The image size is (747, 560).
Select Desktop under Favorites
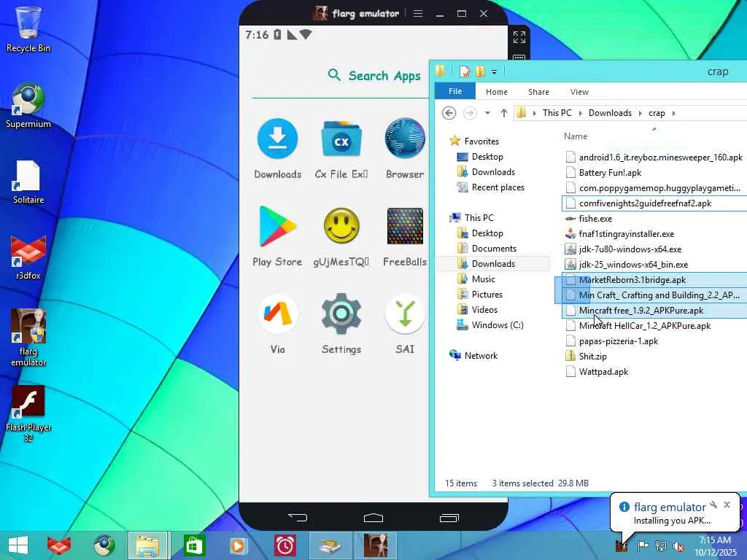tap(487, 156)
